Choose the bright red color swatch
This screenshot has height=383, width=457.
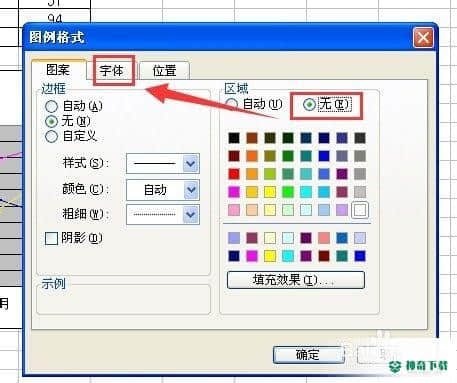click(234, 174)
